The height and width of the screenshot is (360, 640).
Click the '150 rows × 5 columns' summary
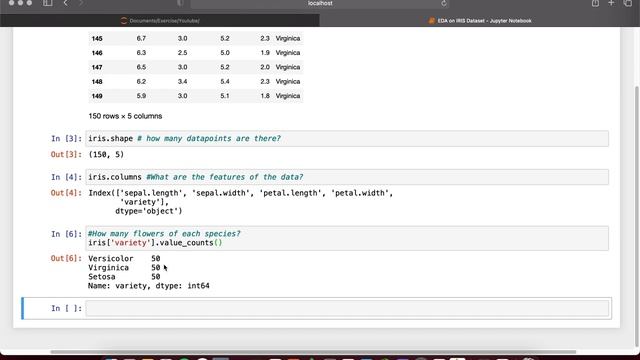125,116
